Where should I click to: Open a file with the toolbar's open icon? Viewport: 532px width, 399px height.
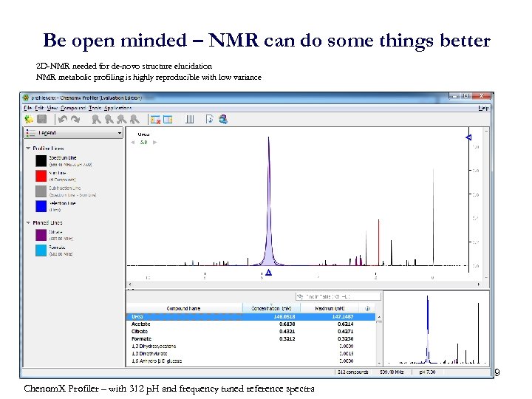point(29,119)
